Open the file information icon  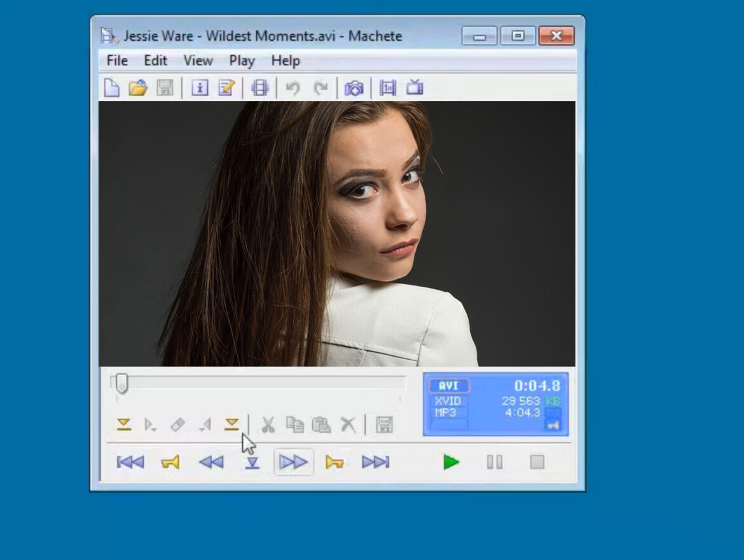[200, 88]
